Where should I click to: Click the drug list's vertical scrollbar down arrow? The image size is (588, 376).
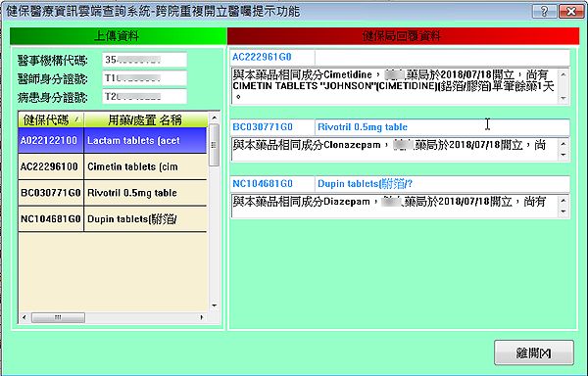(x=214, y=305)
